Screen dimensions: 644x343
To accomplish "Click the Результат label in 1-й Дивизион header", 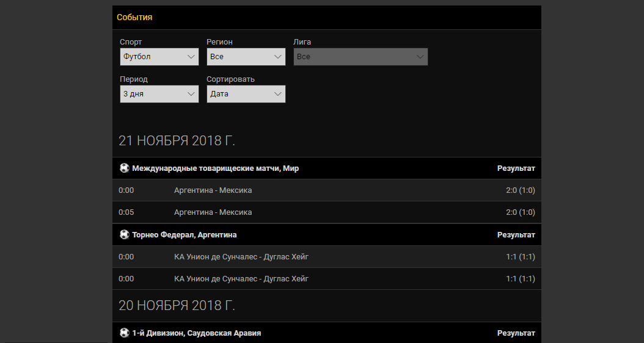I will click(516, 333).
